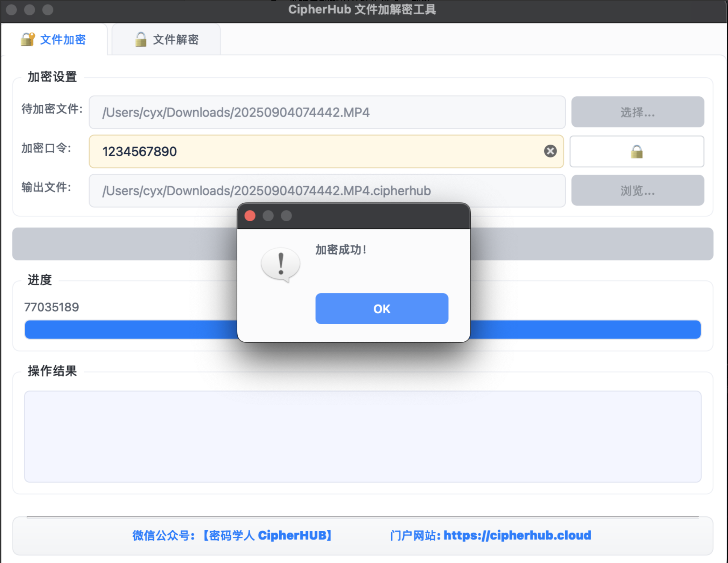Open the https://cipherhub.cloud website link
The height and width of the screenshot is (563, 728).
(x=517, y=535)
